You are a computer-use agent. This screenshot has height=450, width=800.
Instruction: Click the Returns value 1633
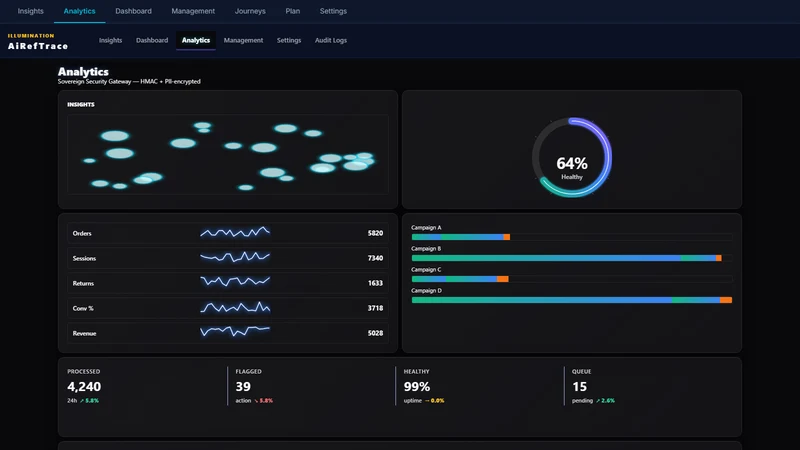[x=375, y=283]
